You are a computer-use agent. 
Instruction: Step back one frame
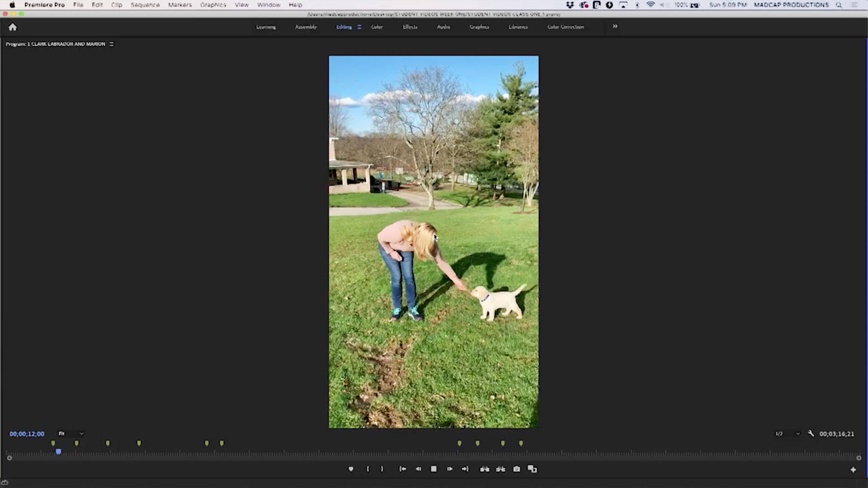(x=418, y=469)
